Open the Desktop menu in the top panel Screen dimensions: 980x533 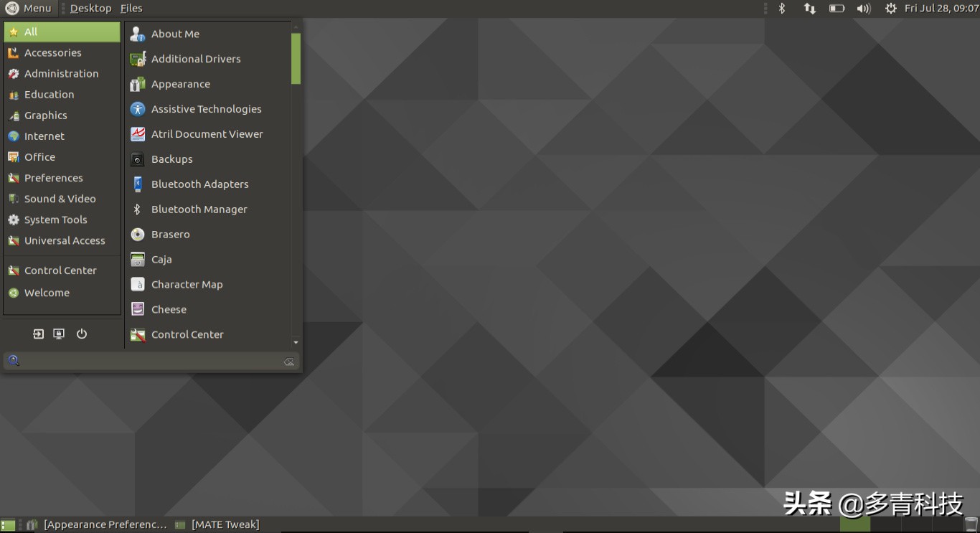click(x=90, y=9)
